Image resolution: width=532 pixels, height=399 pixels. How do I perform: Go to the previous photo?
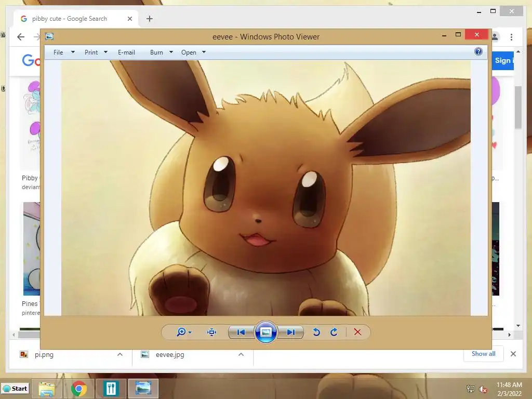[x=241, y=332]
